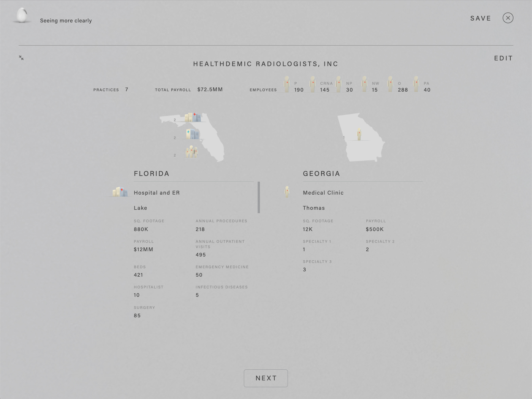Click the Florida list scrollbar
Viewport: 532px width, 399px height.
click(259, 197)
